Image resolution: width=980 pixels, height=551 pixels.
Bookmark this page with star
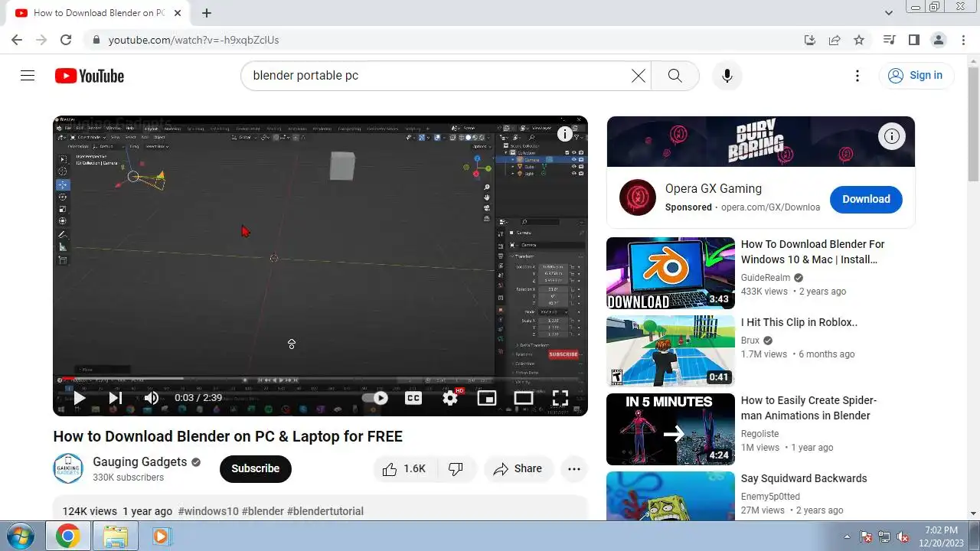click(859, 40)
